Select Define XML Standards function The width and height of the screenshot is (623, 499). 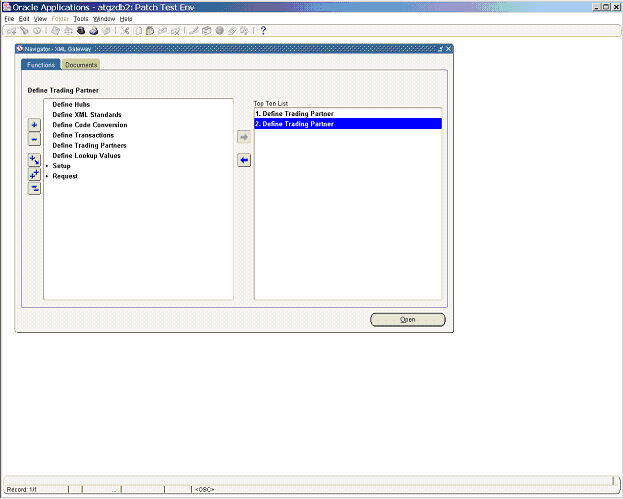point(87,115)
